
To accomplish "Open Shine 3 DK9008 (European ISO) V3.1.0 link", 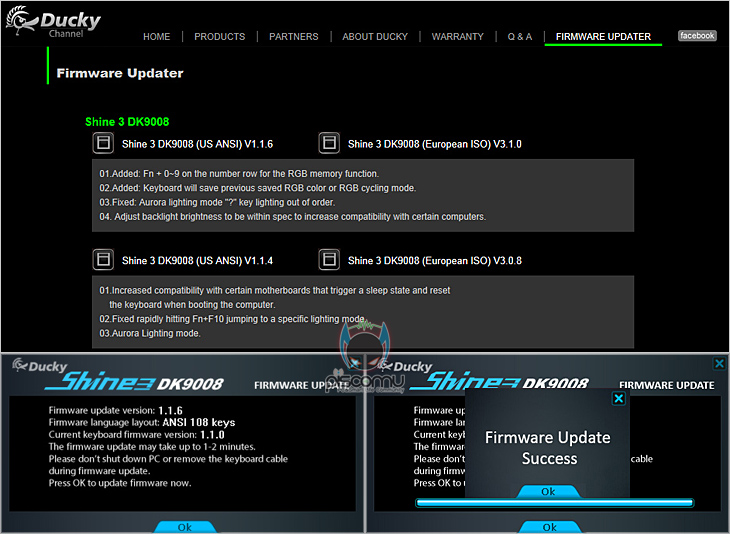I will [434, 144].
